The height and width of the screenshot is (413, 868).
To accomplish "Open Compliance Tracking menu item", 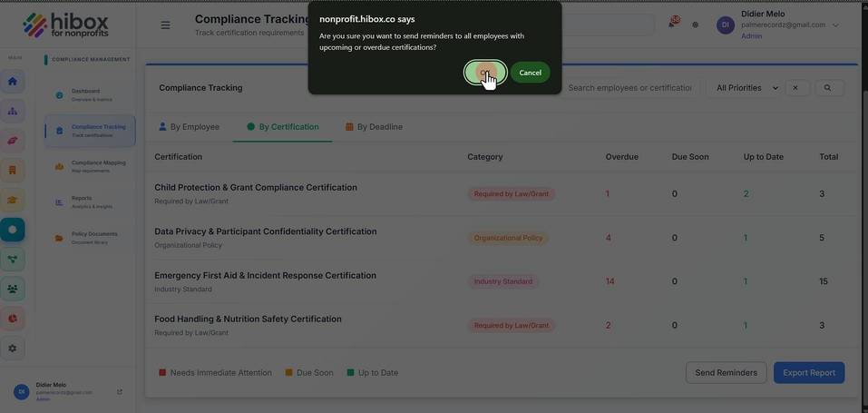I will pos(90,131).
